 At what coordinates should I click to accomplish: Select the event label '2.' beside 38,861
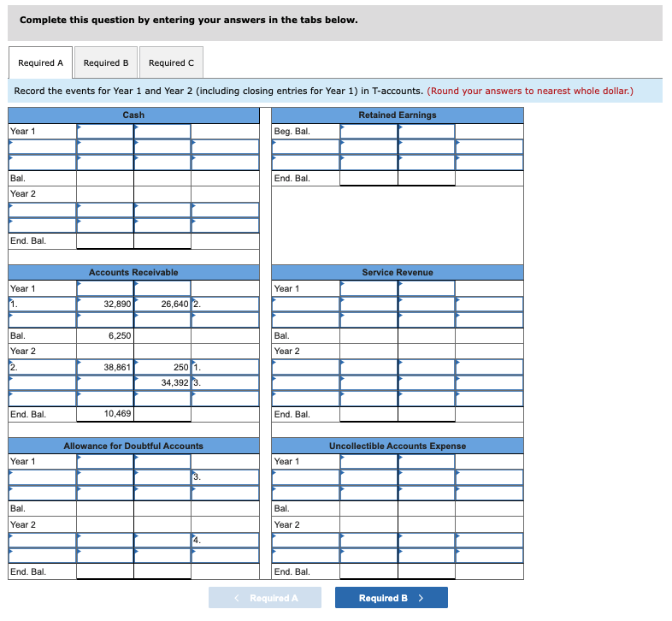[x=43, y=367]
